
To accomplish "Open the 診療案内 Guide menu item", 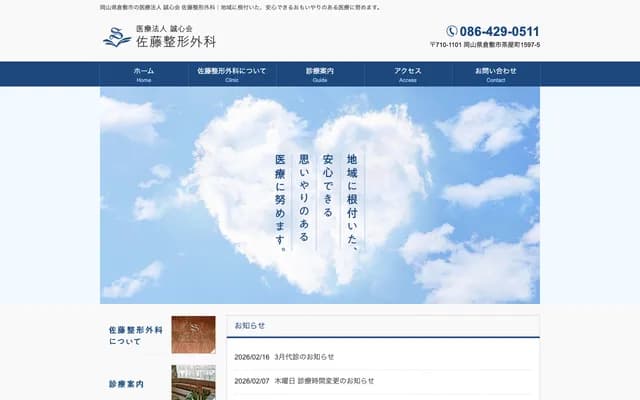I will (320, 74).
